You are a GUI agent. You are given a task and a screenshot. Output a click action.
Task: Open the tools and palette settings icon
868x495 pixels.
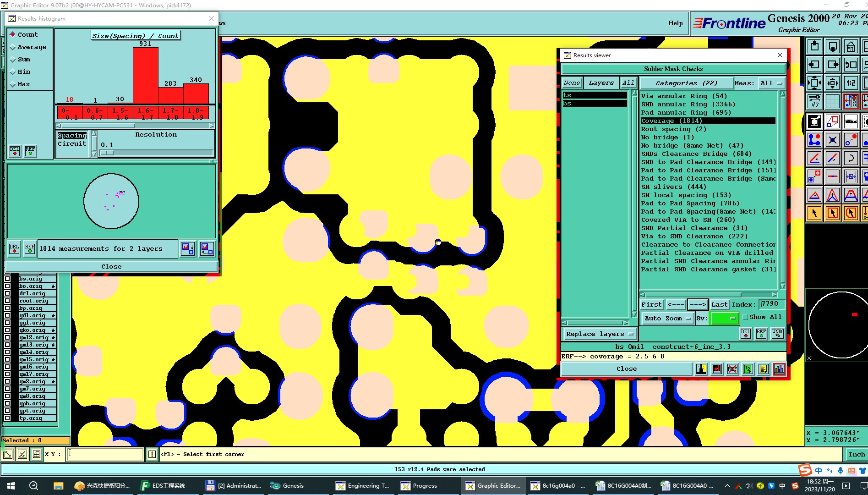pos(814,101)
